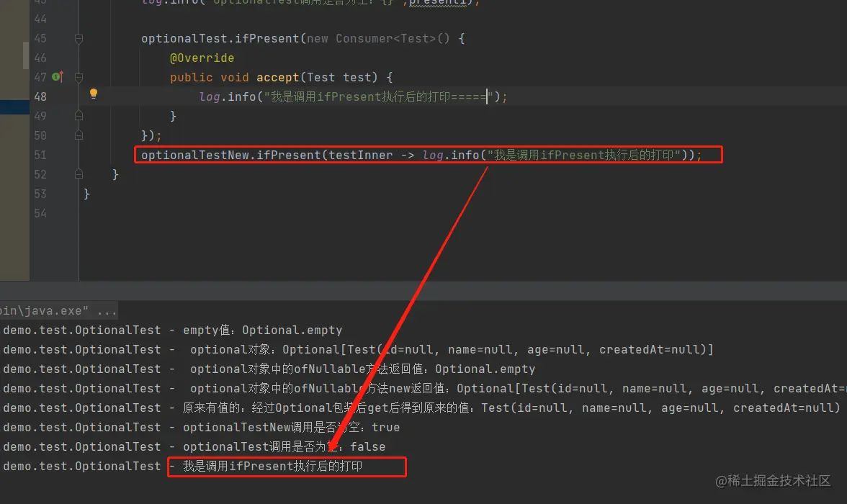This screenshot has height=504, width=847.
Task: Click optionalTestNew on line 51
Action: [x=195, y=155]
